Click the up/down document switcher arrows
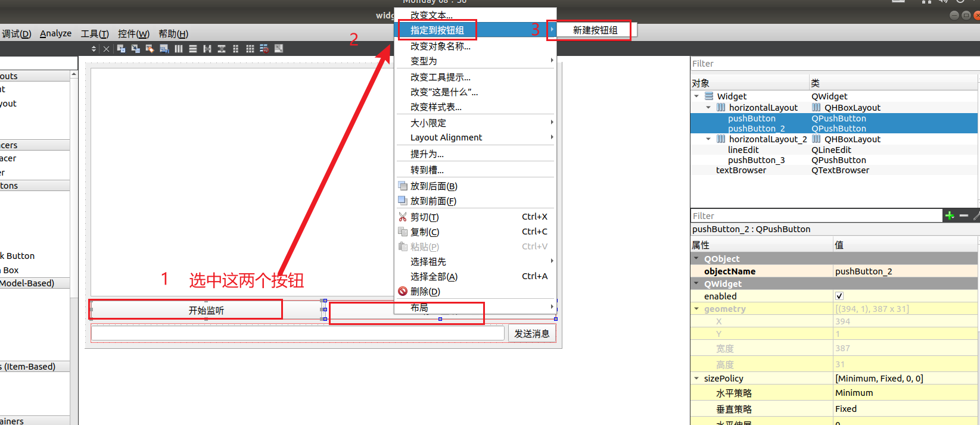Screen dimensions: 980x425 pos(94,49)
